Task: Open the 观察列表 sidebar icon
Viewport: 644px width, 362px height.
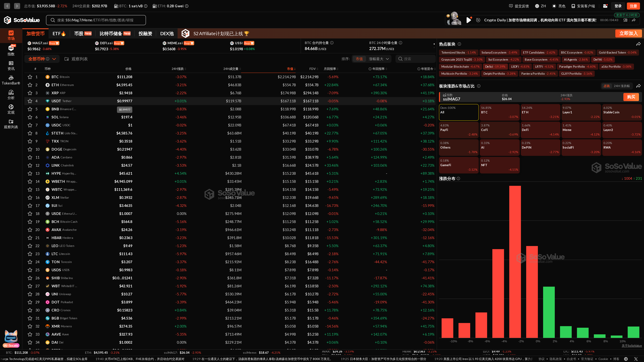Action: click(x=11, y=124)
